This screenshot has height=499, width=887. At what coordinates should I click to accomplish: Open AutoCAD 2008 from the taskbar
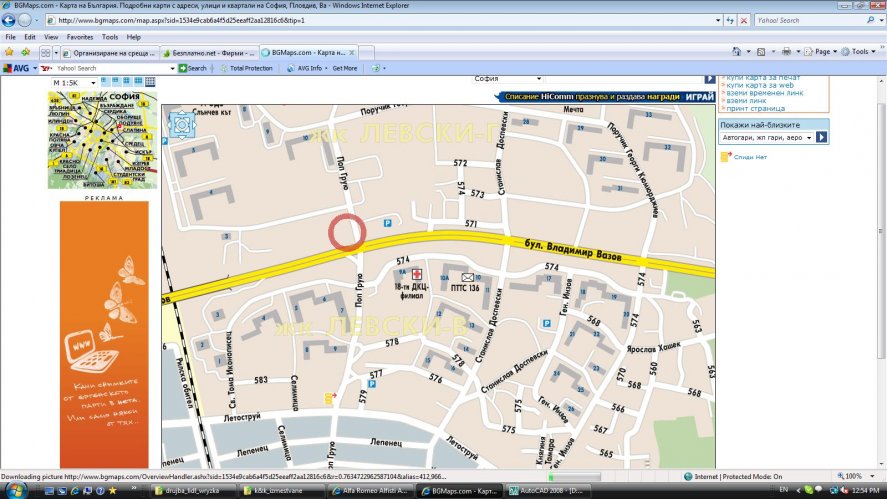click(x=544, y=491)
